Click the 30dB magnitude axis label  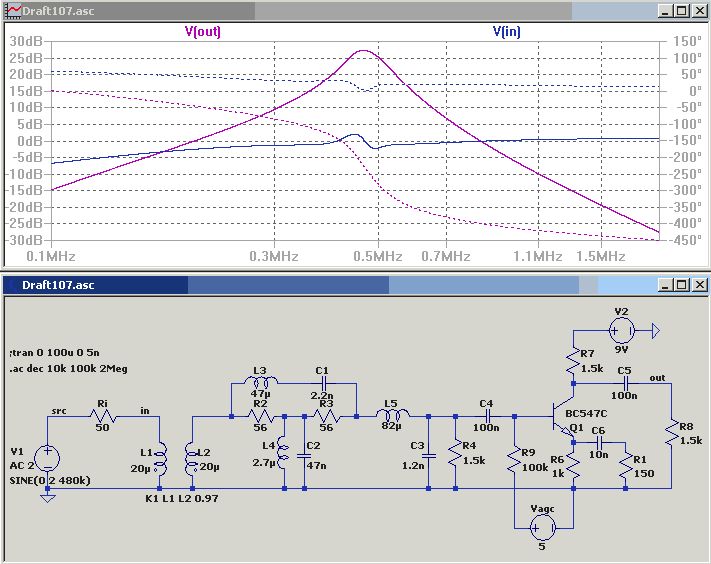pos(26,41)
